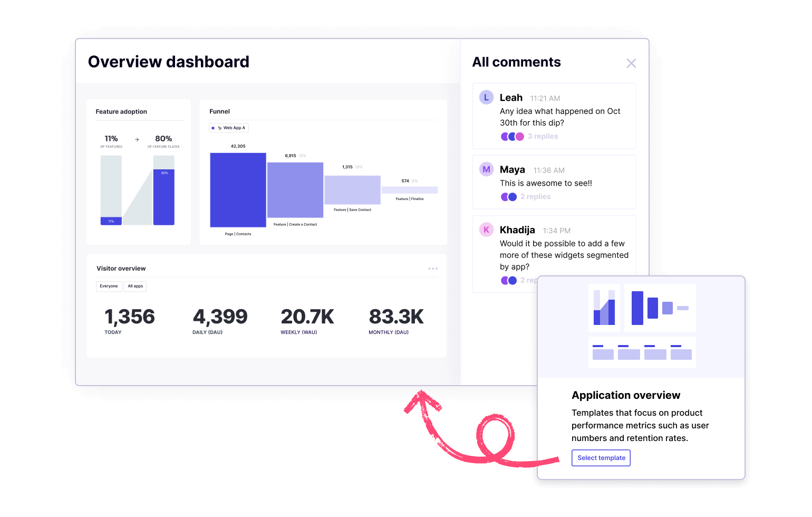The width and height of the screenshot is (812, 517).
Task: Click reply avatars under Maya's comment
Action: click(509, 196)
